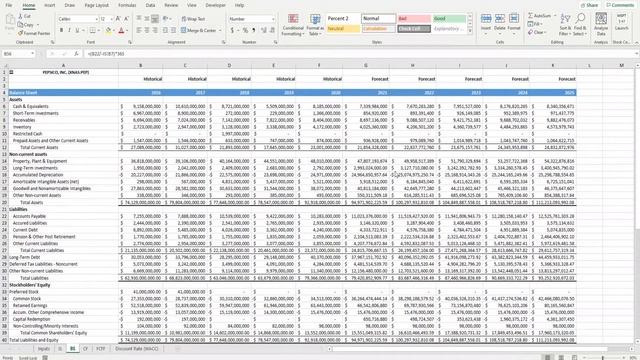Screen dimensions: 640x360
Task: Apply the red Font Color letter A
Action: click(121, 30)
